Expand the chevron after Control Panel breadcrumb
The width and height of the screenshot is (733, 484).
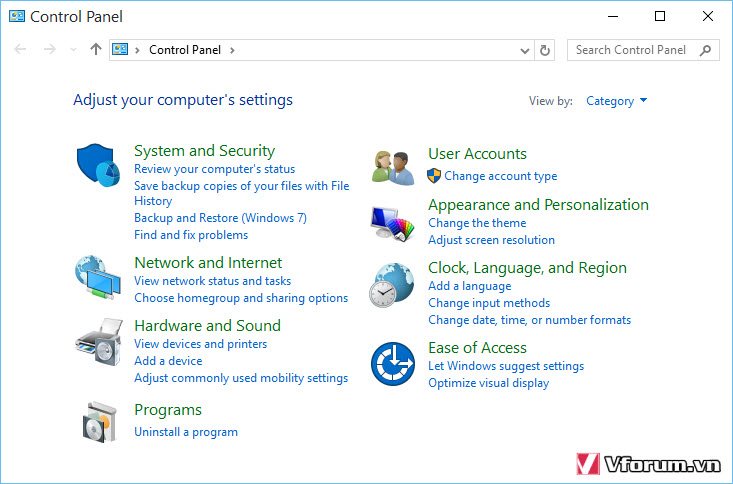click(x=232, y=50)
